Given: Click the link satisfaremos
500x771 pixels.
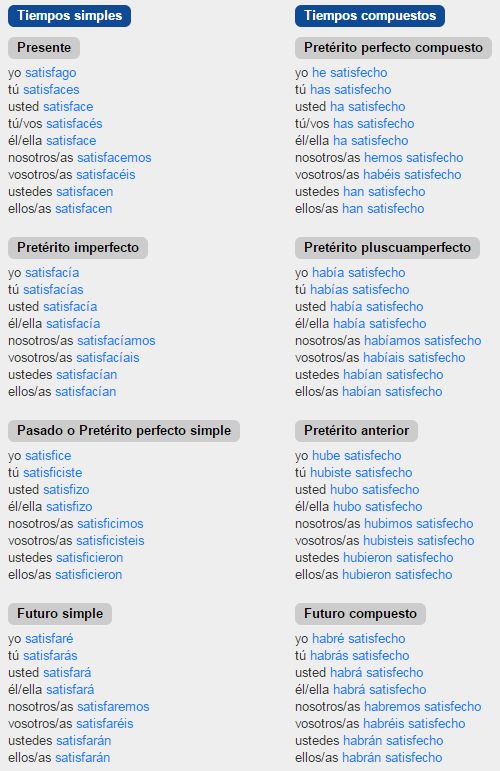Looking at the screenshot, I should click(113, 707).
